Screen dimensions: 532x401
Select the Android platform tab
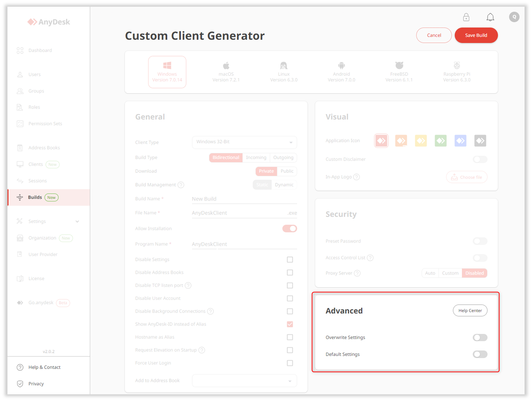pos(342,72)
